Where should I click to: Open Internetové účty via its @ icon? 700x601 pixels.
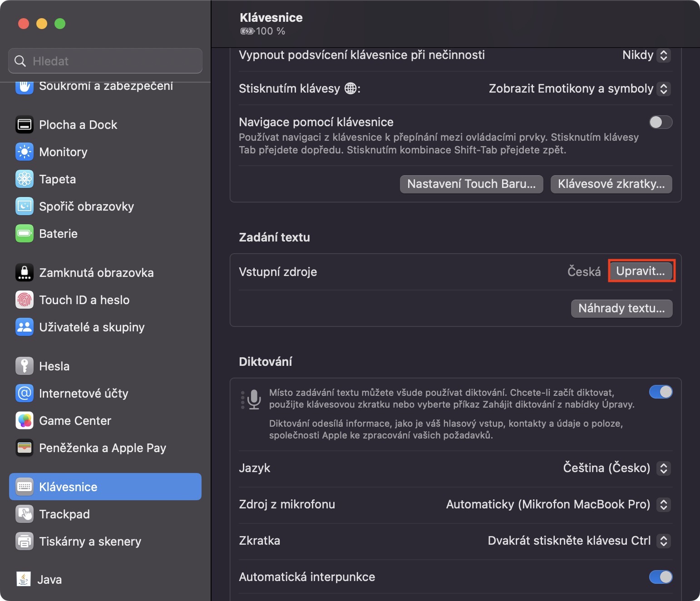(x=25, y=394)
